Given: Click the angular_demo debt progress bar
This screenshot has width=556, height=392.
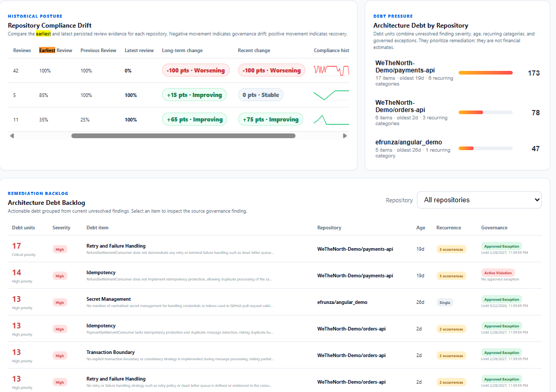Looking at the screenshot, I should [x=486, y=149].
